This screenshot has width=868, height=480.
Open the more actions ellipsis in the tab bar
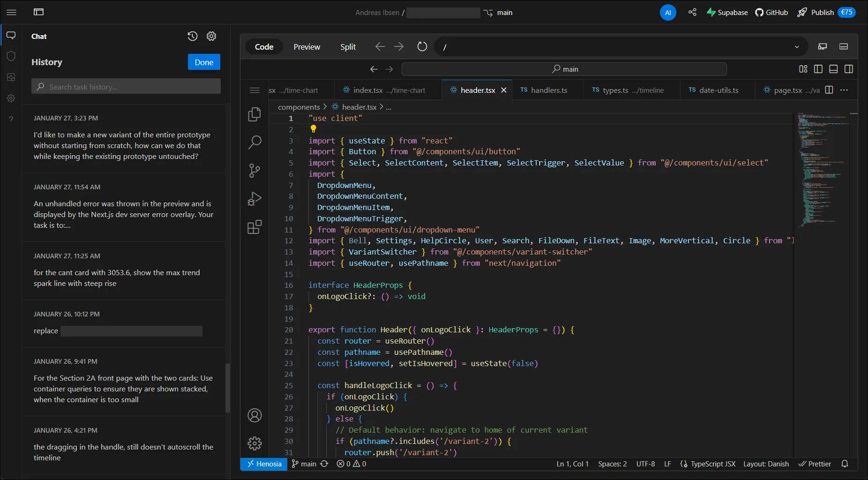tap(844, 90)
